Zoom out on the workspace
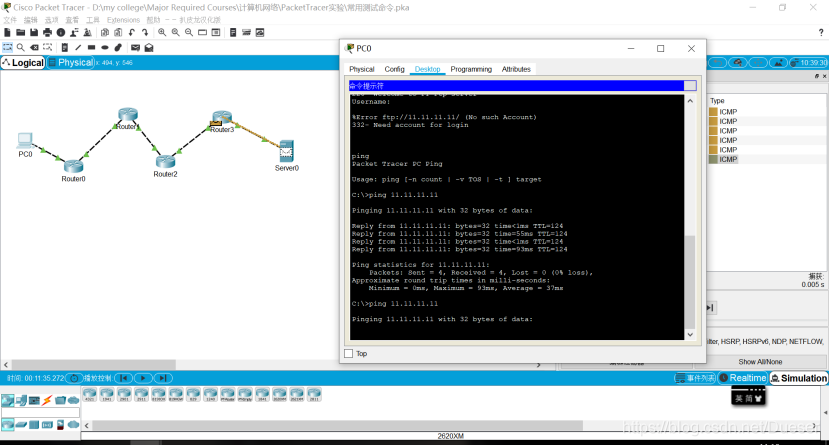The width and height of the screenshot is (830, 446). (x=189, y=33)
